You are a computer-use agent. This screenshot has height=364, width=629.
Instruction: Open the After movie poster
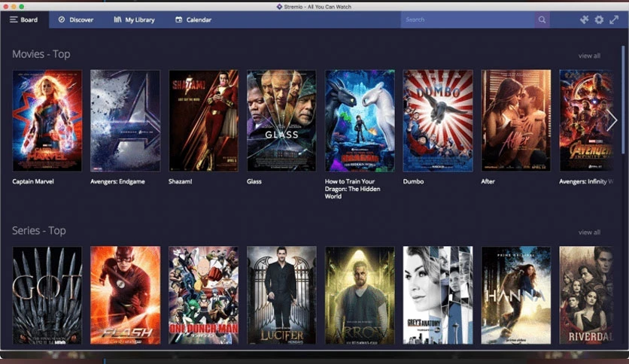516,120
